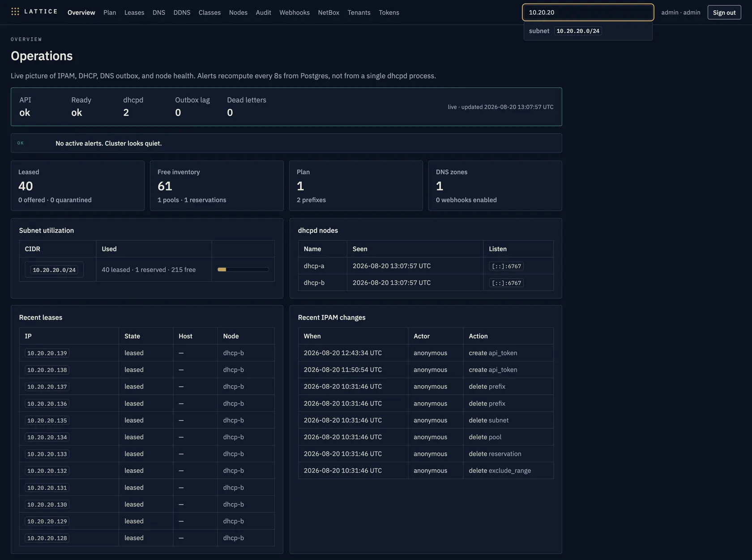The height and width of the screenshot is (560, 752).
Task: Open the DNS zones stat card
Action: click(495, 186)
